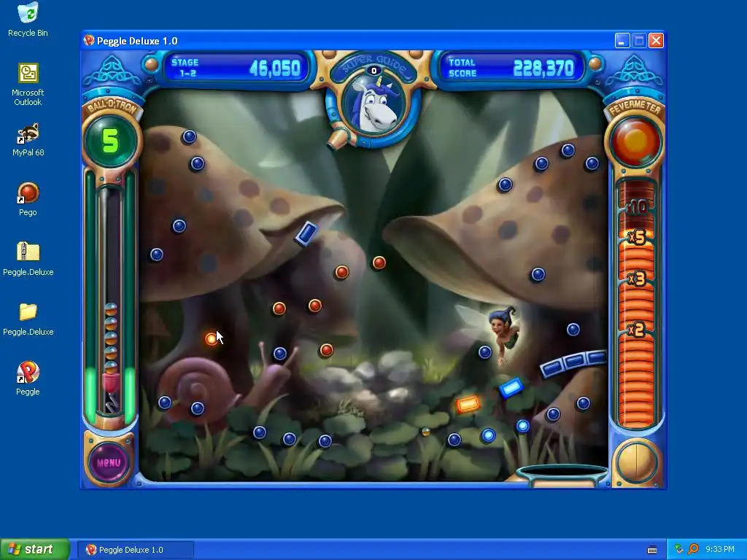Launch the MyPal 68 browser shortcut

coord(28,139)
